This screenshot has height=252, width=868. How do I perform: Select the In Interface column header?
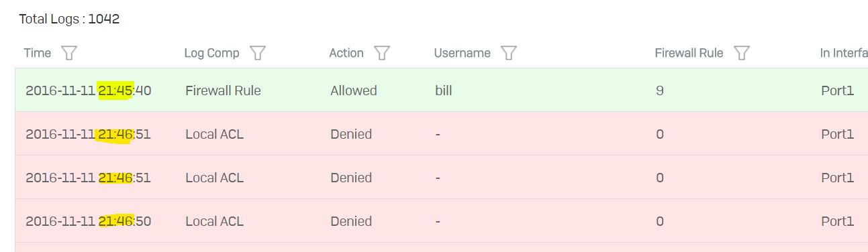pyautogui.click(x=844, y=53)
